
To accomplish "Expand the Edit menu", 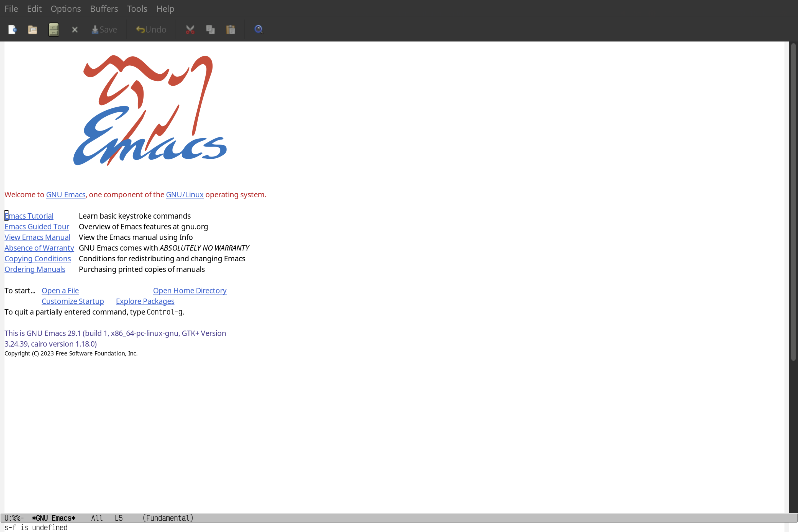I will (34, 8).
